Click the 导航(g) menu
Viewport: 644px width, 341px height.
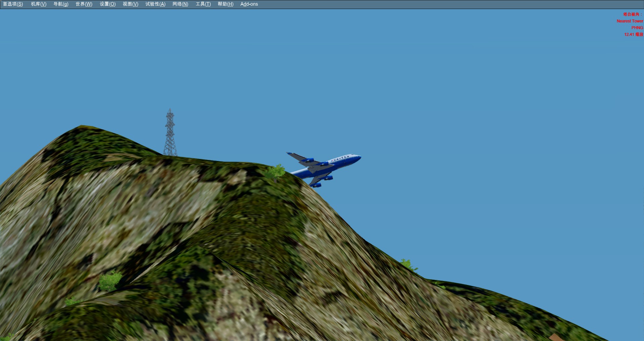pos(61,4)
